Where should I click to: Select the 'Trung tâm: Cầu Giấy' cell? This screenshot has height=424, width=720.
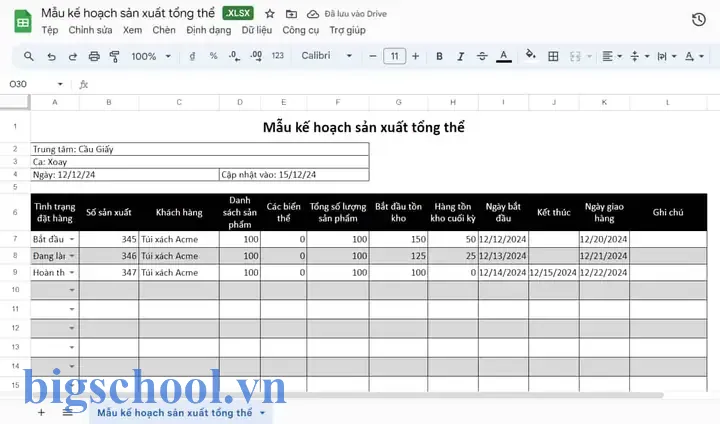200,149
